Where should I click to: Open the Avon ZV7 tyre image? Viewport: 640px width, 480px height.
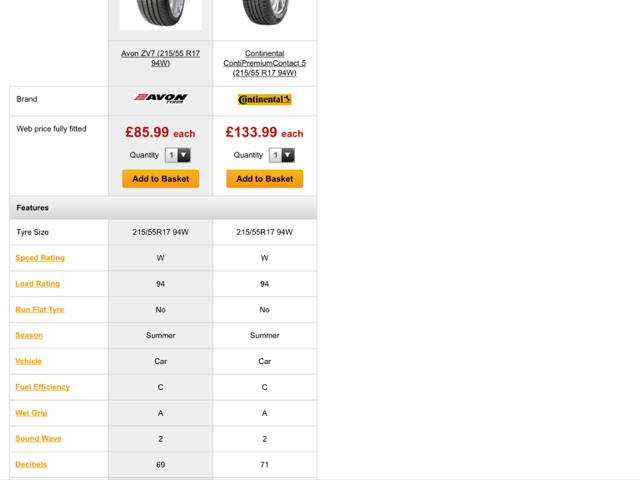[x=160, y=14]
